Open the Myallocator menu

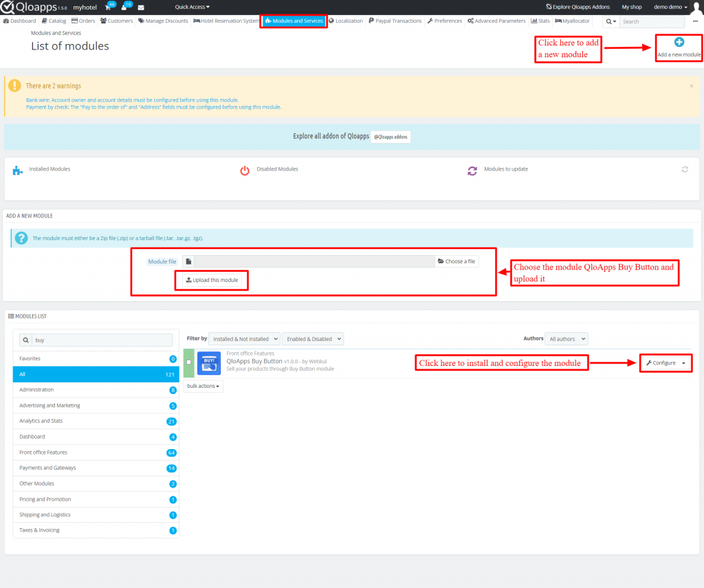point(573,21)
